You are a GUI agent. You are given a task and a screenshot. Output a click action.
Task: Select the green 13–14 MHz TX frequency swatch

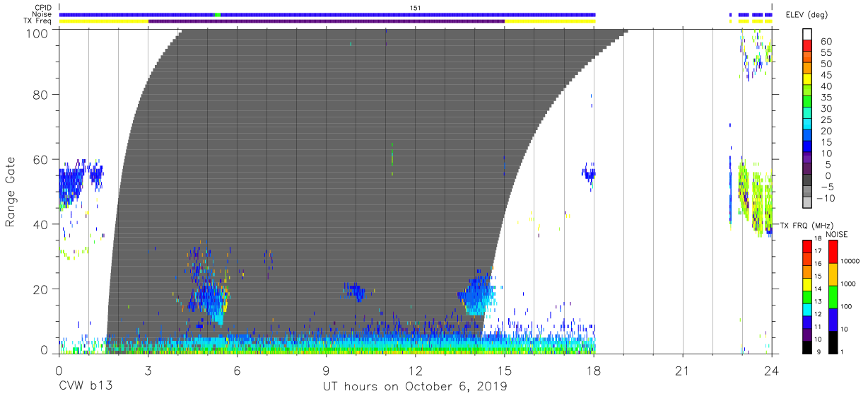809,296
